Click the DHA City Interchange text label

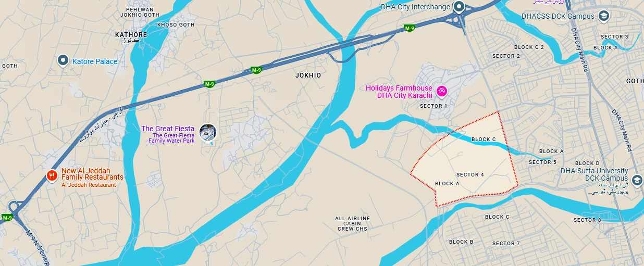click(415, 7)
